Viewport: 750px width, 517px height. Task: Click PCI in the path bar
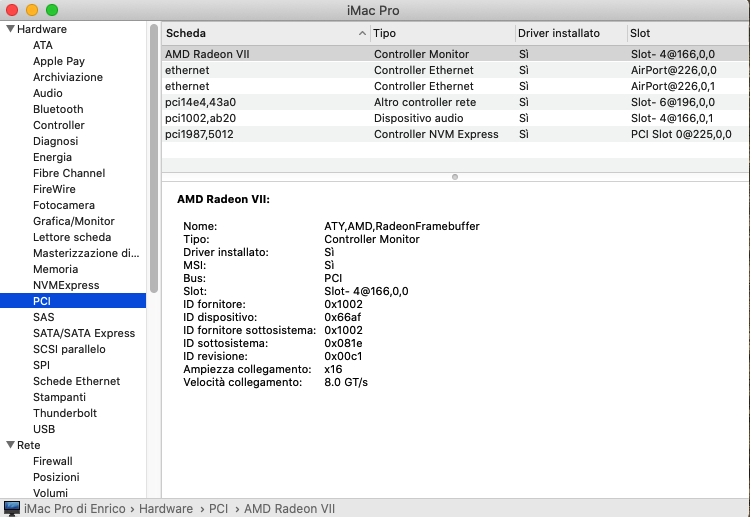pyautogui.click(x=219, y=508)
